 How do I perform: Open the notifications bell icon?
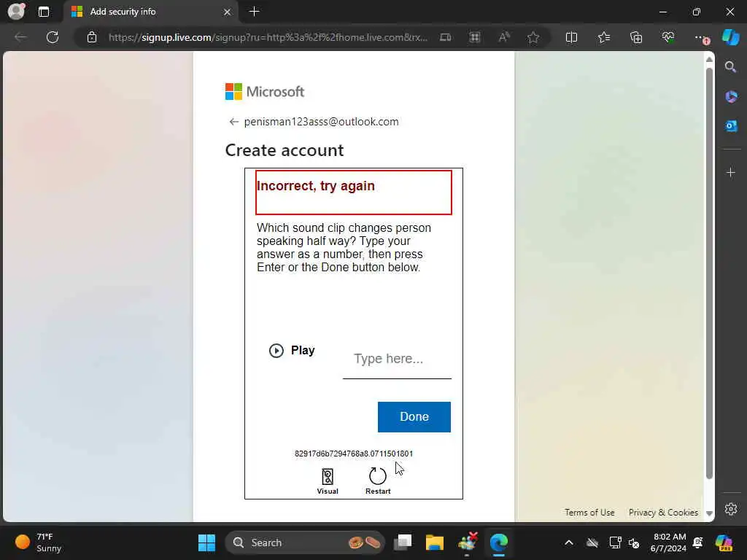coord(698,542)
